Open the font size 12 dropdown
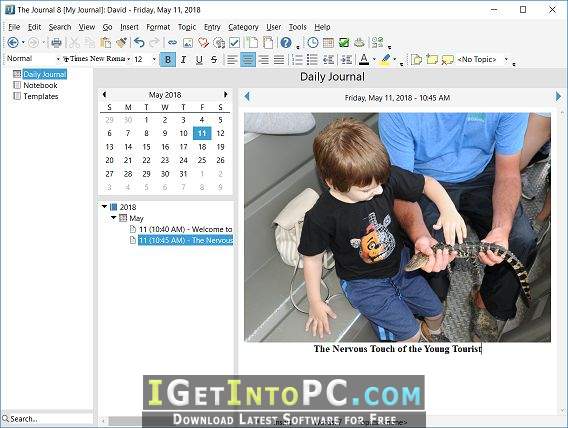Screen dimensions: 568x428 (154, 59)
